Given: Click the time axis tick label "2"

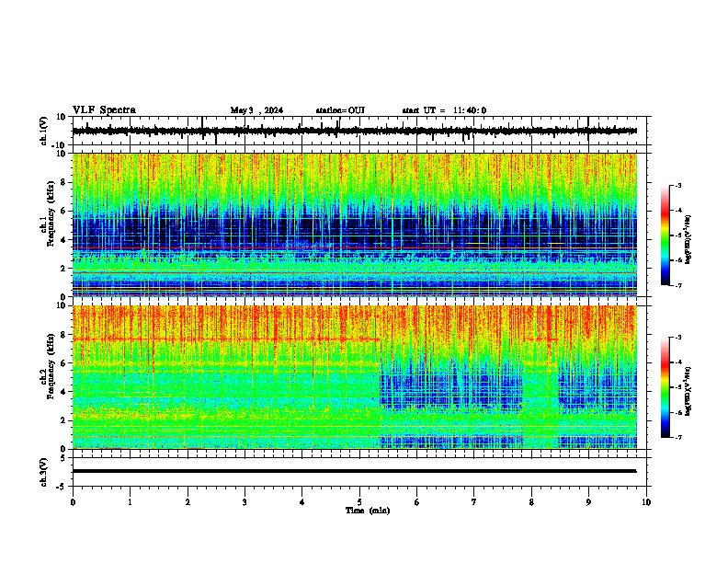Looking at the screenshot, I should click(188, 502).
